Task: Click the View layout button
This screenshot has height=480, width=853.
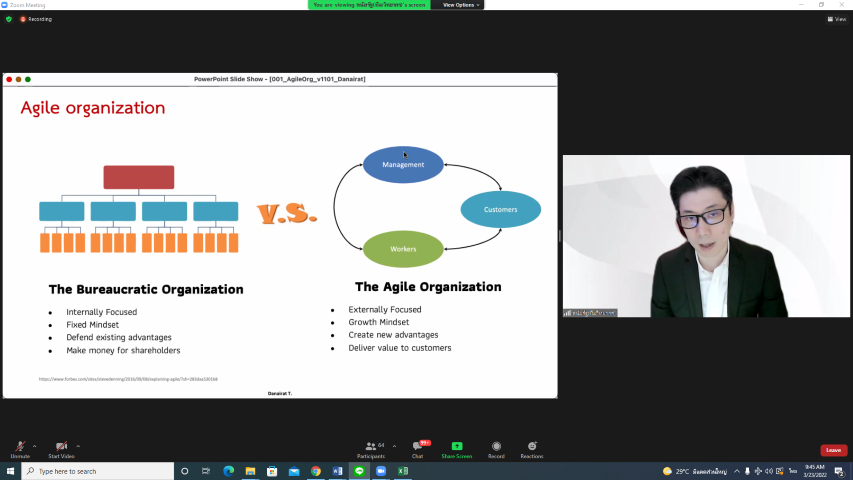Action: coord(836,19)
